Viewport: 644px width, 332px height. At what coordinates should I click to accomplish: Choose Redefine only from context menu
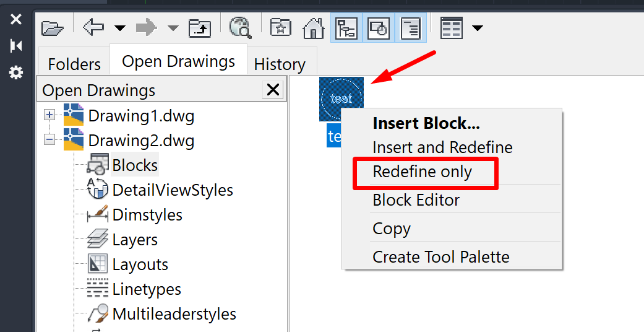click(423, 172)
